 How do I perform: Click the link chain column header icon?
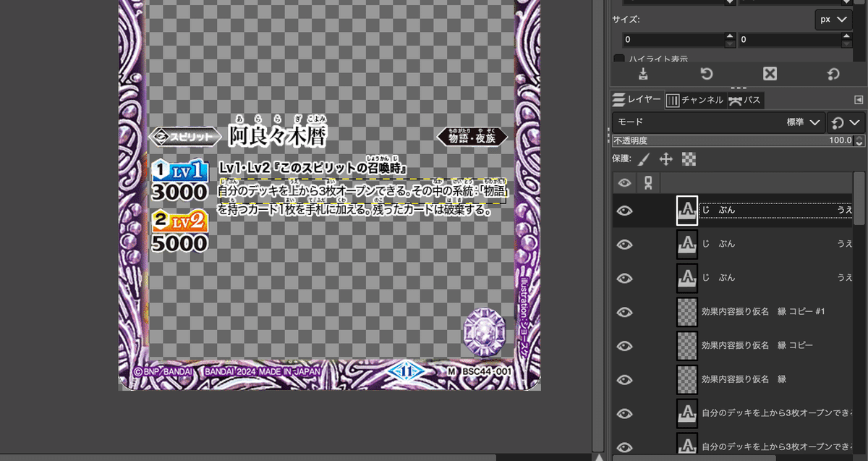(648, 182)
